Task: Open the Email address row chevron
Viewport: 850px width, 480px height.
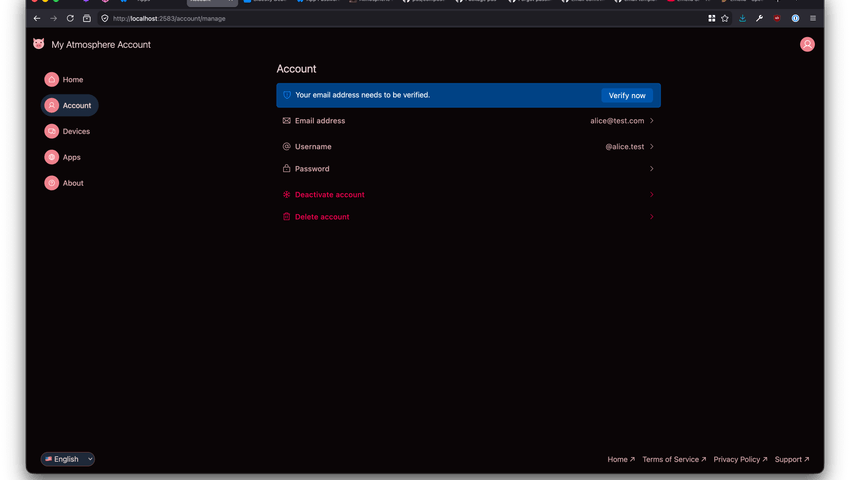Action: pos(652,121)
